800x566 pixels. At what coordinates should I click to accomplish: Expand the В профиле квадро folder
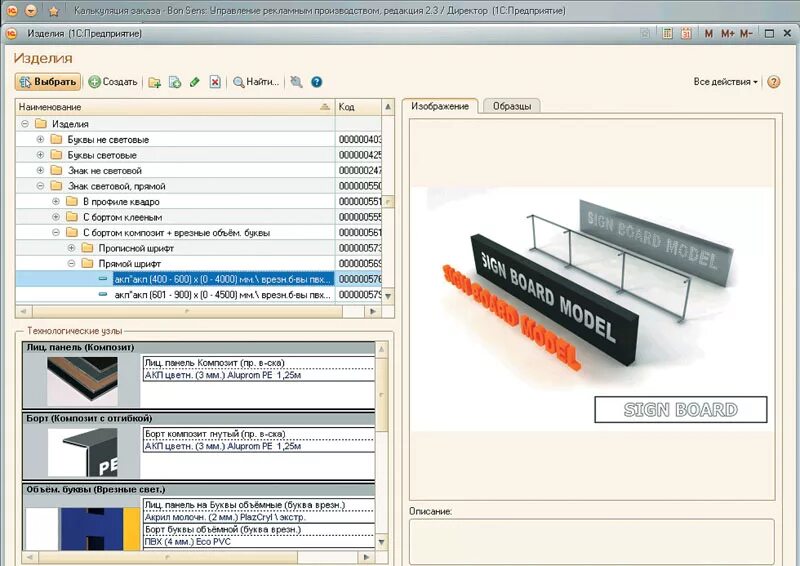pyautogui.click(x=56, y=202)
